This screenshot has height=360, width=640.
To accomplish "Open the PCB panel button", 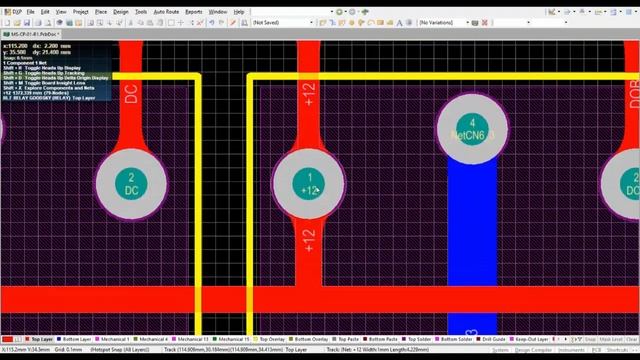I will tap(596, 350).
